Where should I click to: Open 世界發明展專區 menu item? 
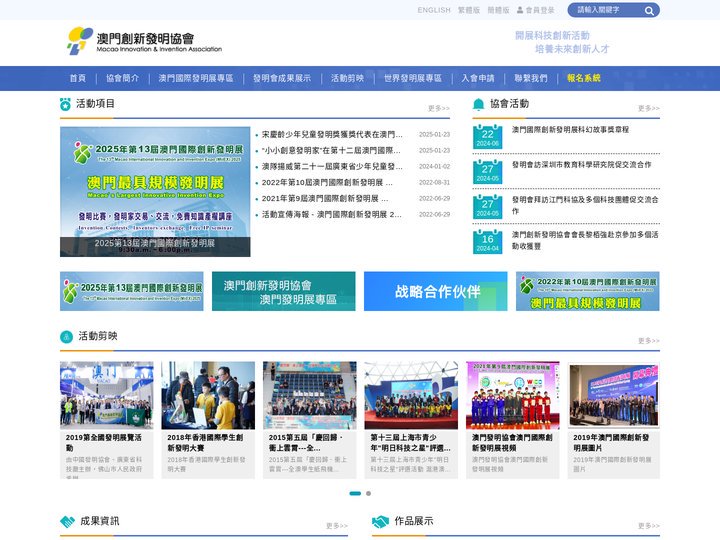point(413,78)
